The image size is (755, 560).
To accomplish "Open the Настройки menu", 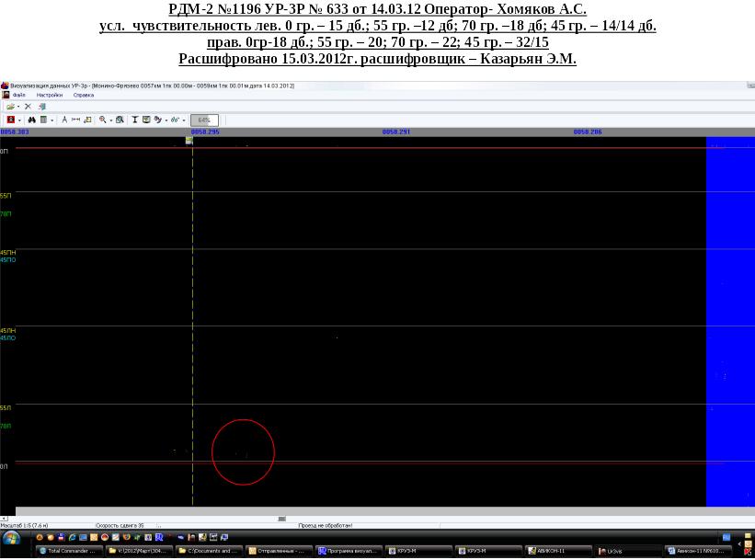I will pyautogui.click(x=49, y=95).
